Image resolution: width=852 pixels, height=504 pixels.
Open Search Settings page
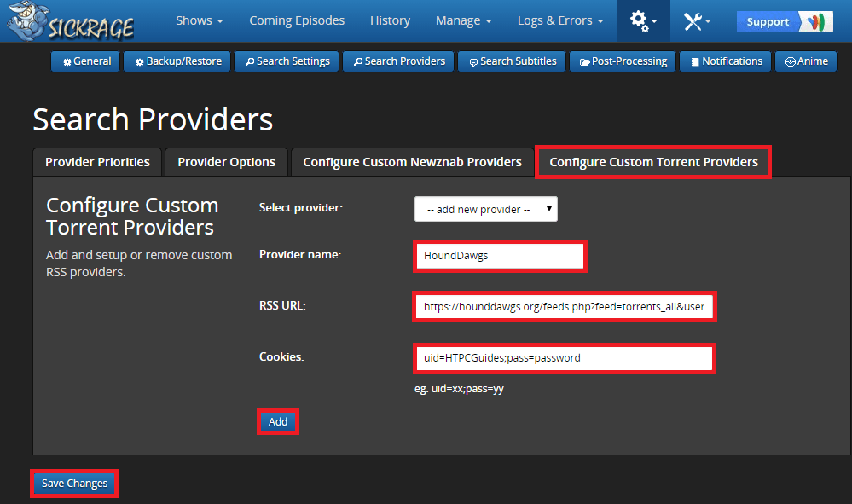click(x=287, y=61)
